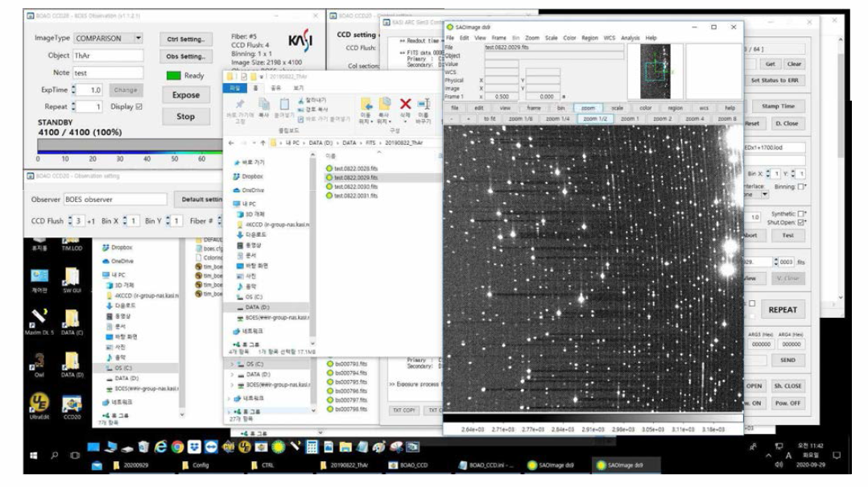Click the Expose button
868x487 pixels.
pyautogui.click(x=185, y=95)
